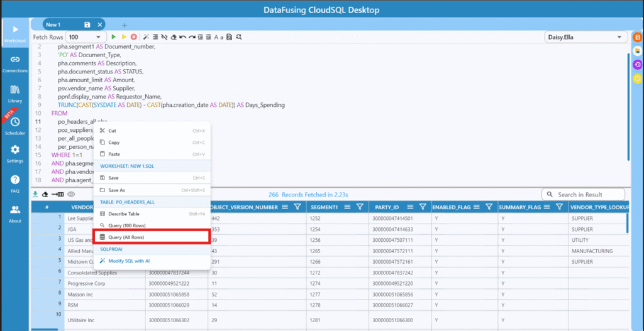Viewport: 644px width, 331px height.
Task: Close the New 1 tab
Action: (x=100, y=25)
